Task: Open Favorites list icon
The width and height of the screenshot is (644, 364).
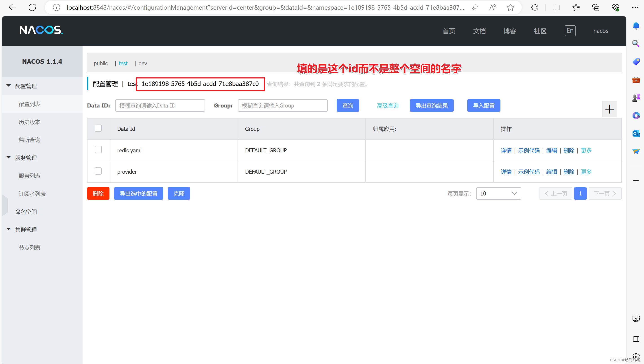Action: coord(576,7)
